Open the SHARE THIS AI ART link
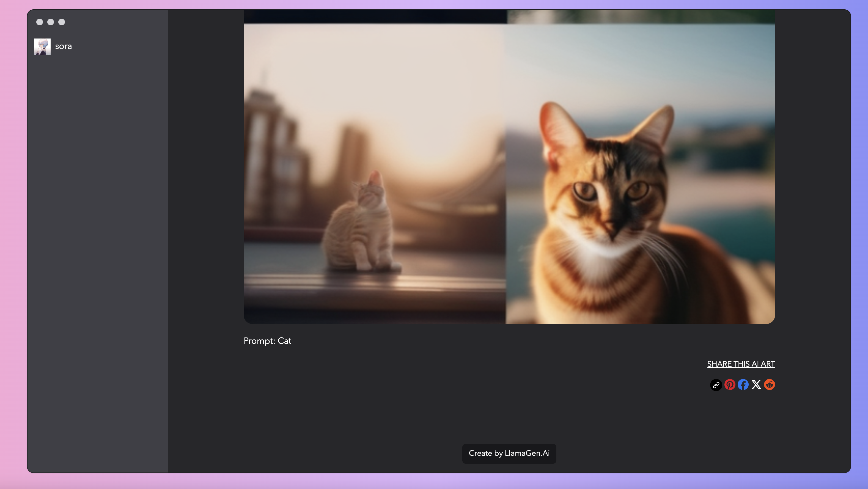The height and width of the screenshot is (489, 868). coord(741,364)
